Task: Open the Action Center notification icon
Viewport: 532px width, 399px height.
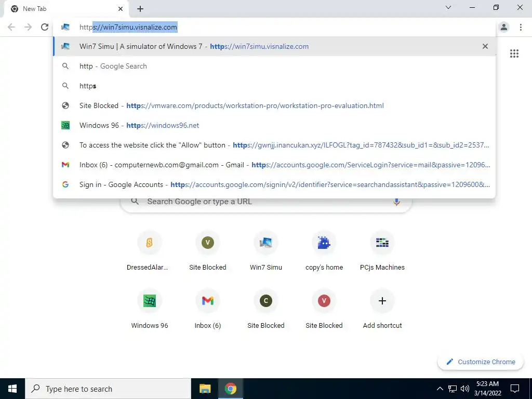Action: click(515, 389)
